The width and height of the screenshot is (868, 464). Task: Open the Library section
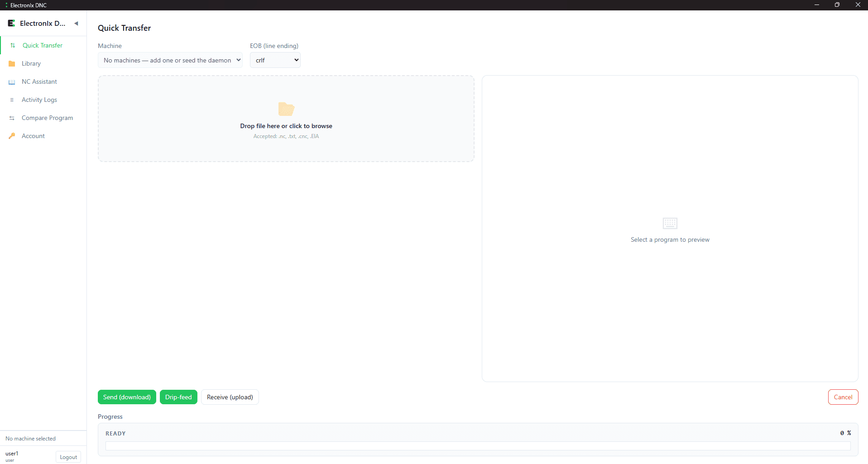click(x=43, y=63)
